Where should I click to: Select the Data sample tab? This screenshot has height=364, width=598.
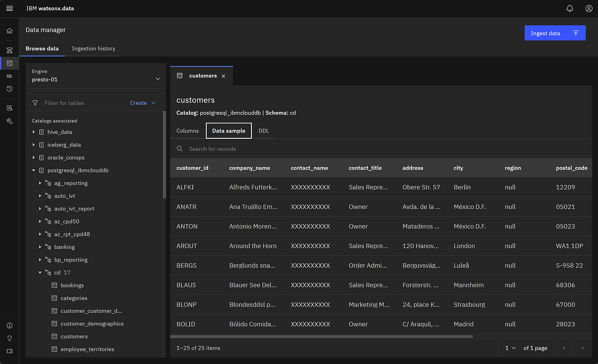[x=229, y=131]
